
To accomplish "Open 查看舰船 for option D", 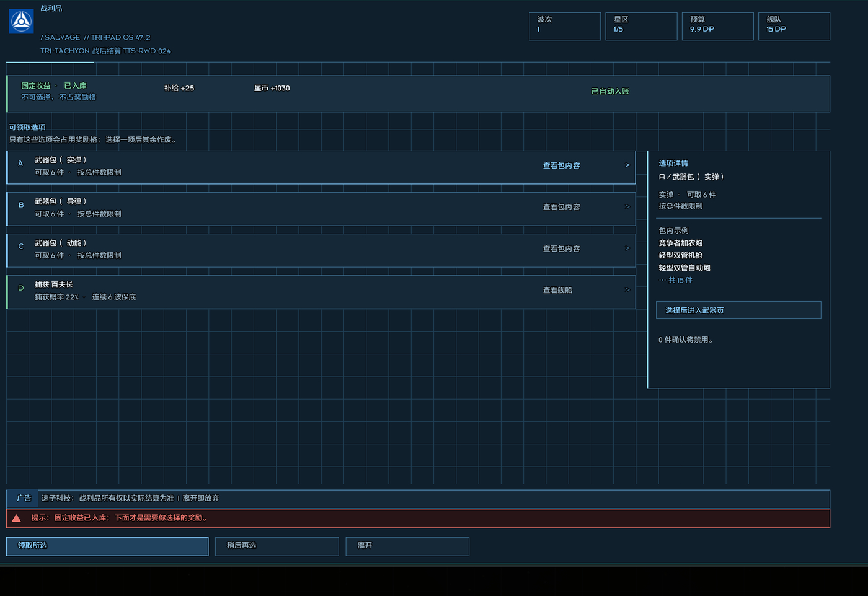I will [557, 290].
